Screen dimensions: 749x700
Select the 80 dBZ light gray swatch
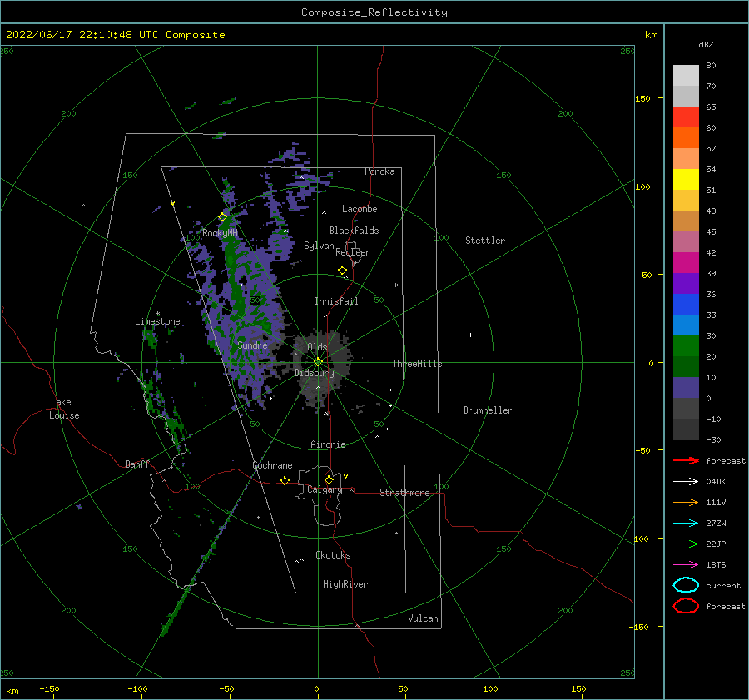pyautogui.click(x=686, y=76)
